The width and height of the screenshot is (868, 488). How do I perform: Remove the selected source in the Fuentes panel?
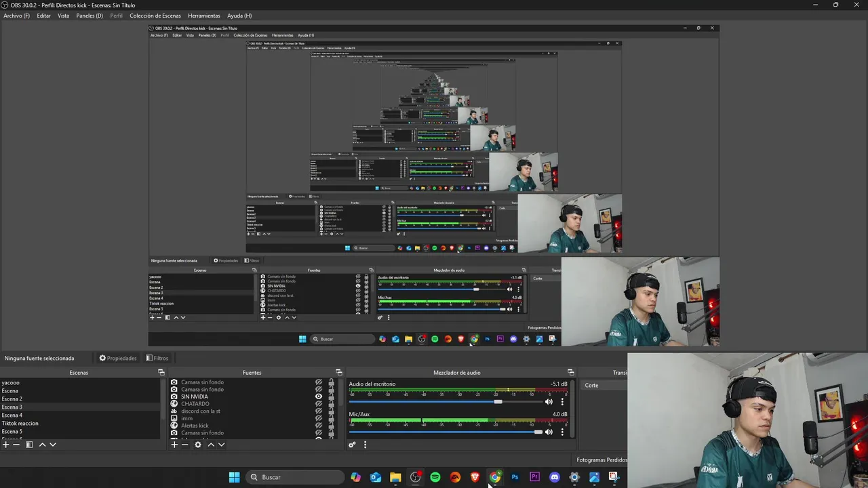(184, 445)
